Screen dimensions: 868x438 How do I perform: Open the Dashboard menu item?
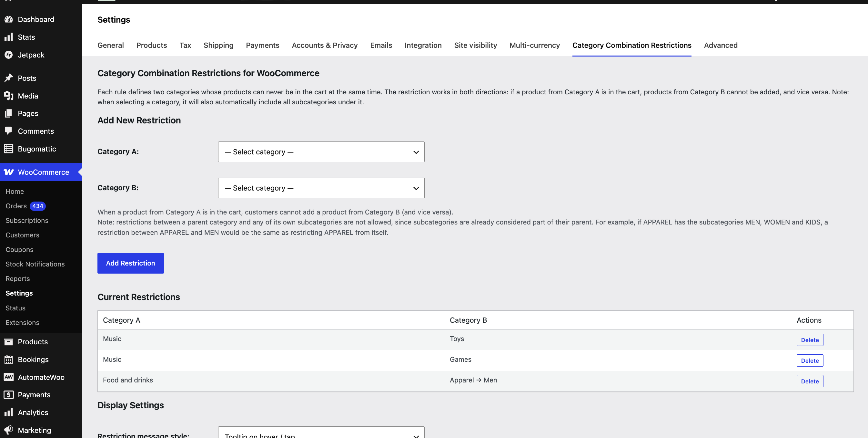pyautogui.click(x=41, y=20)
